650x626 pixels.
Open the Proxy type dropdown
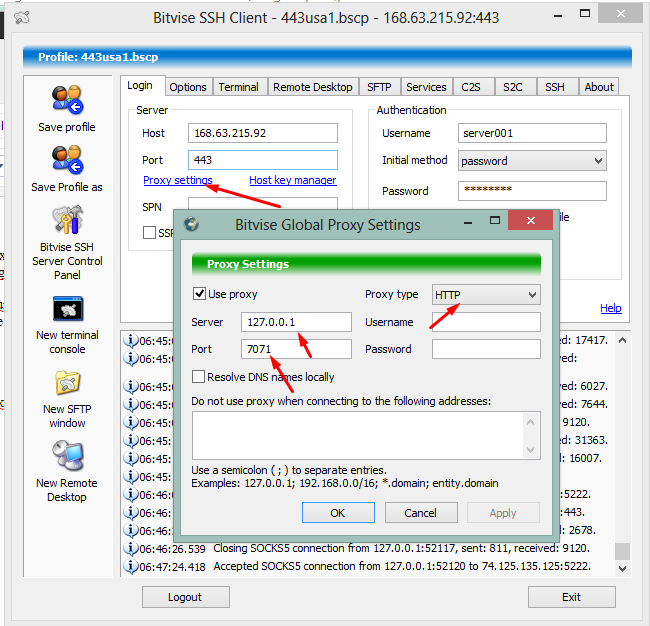tap(486, 295)
